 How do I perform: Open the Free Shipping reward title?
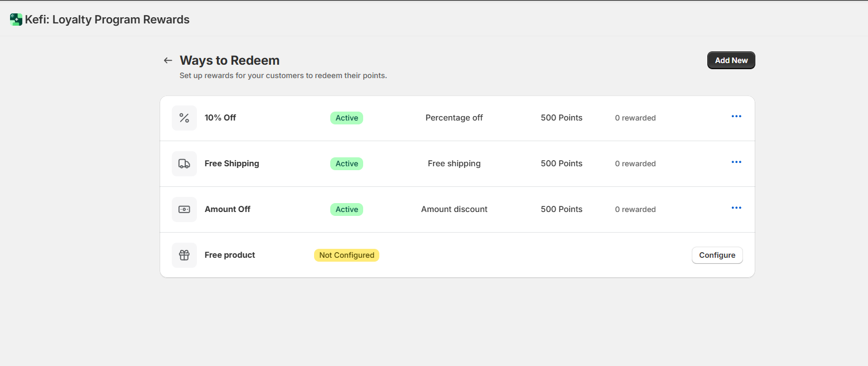pos(232,163)
